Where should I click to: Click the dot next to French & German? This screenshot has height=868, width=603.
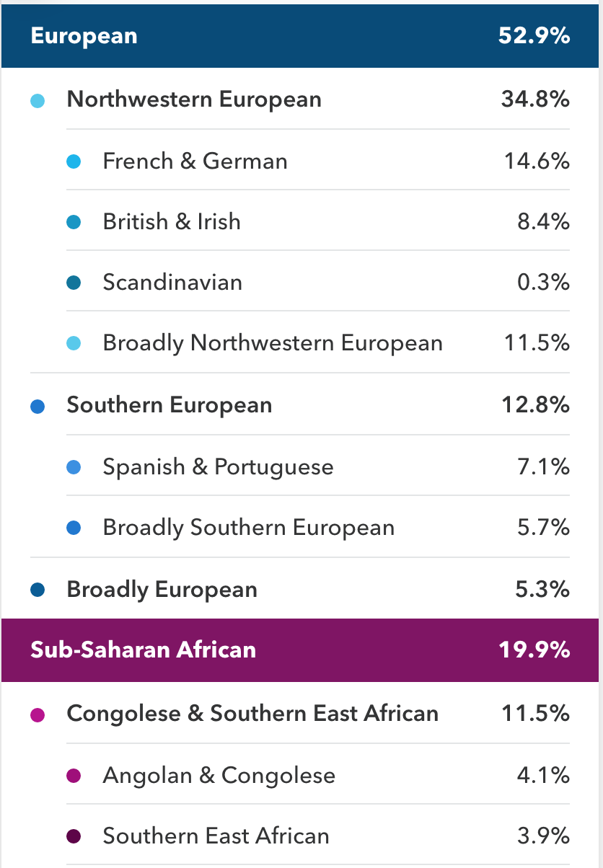(x=73, y=161)
